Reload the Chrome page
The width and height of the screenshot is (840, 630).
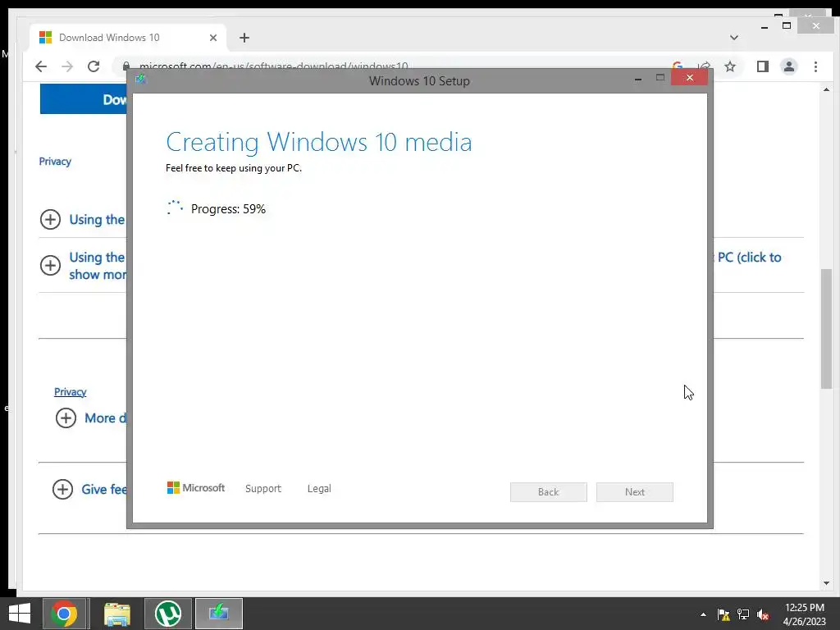tap(94, 66)
